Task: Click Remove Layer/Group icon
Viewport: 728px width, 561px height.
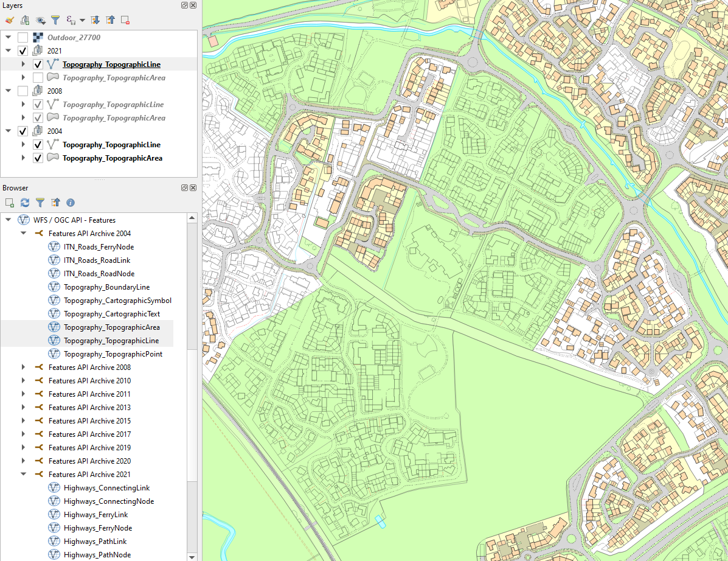Action: (x=125, y=20)
